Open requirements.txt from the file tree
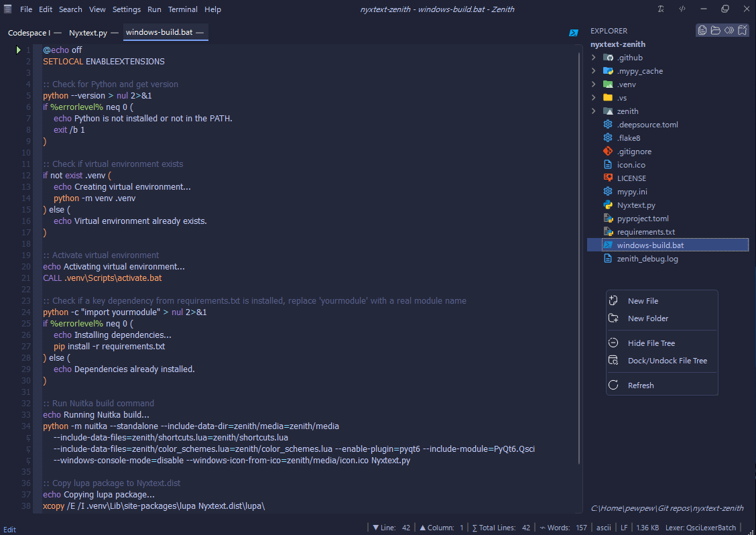 coord(645,232)
